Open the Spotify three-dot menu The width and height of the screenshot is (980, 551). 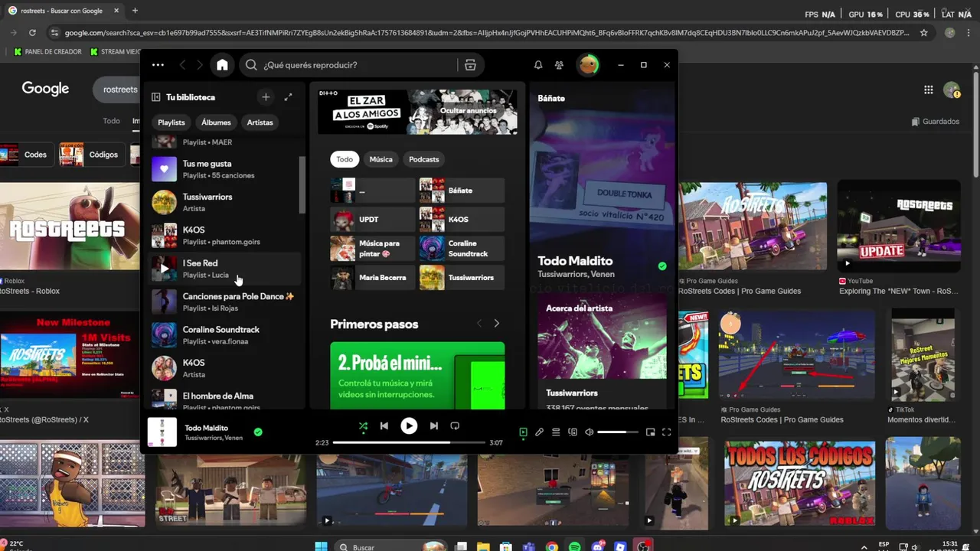pyautogui.click(x=158, y=65)
